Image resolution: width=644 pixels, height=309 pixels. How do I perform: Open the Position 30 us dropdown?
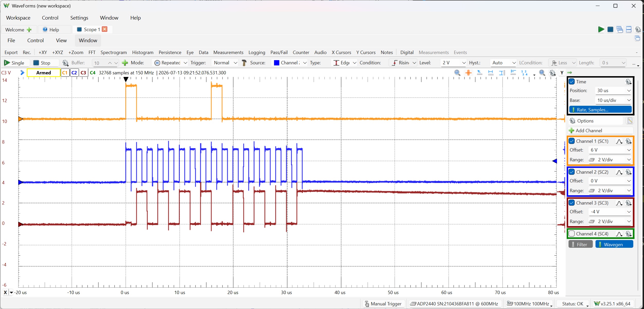[613, 91]
